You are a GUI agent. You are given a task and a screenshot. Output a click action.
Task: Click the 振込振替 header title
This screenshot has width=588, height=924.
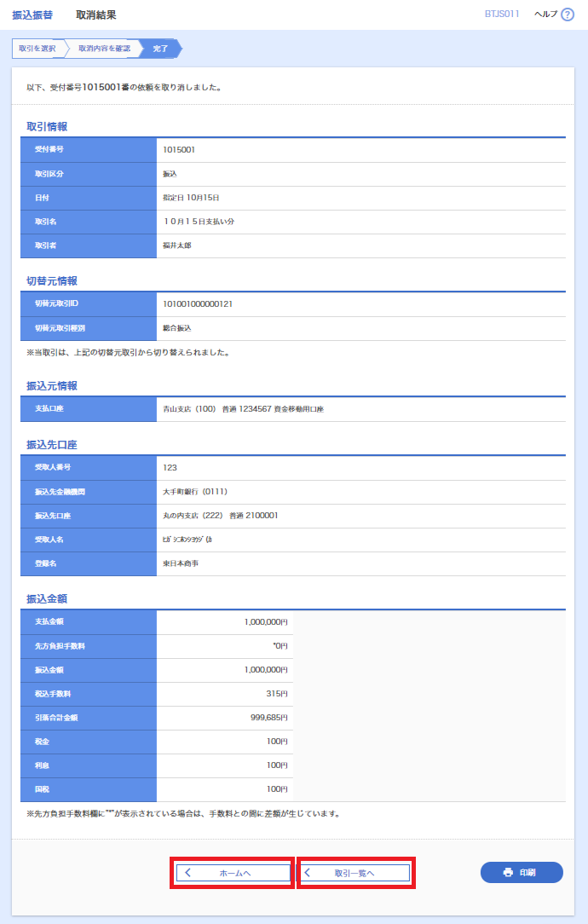pyautogui.click(x=32, y=15)
